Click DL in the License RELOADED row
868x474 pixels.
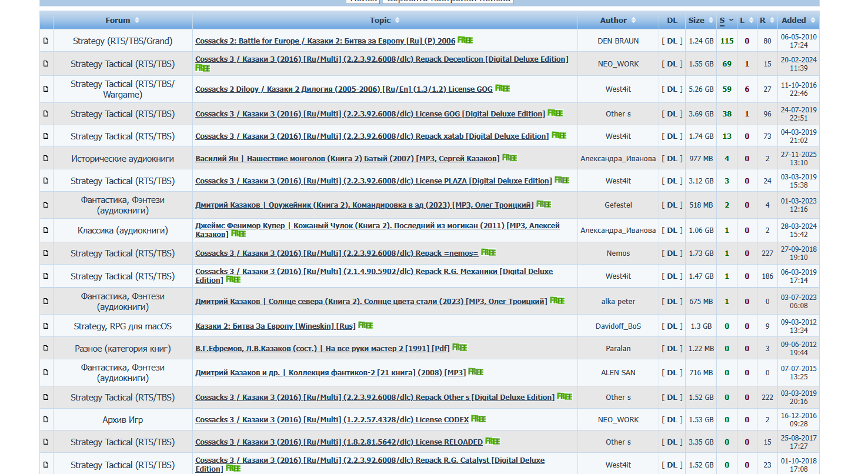click(672, 442)
